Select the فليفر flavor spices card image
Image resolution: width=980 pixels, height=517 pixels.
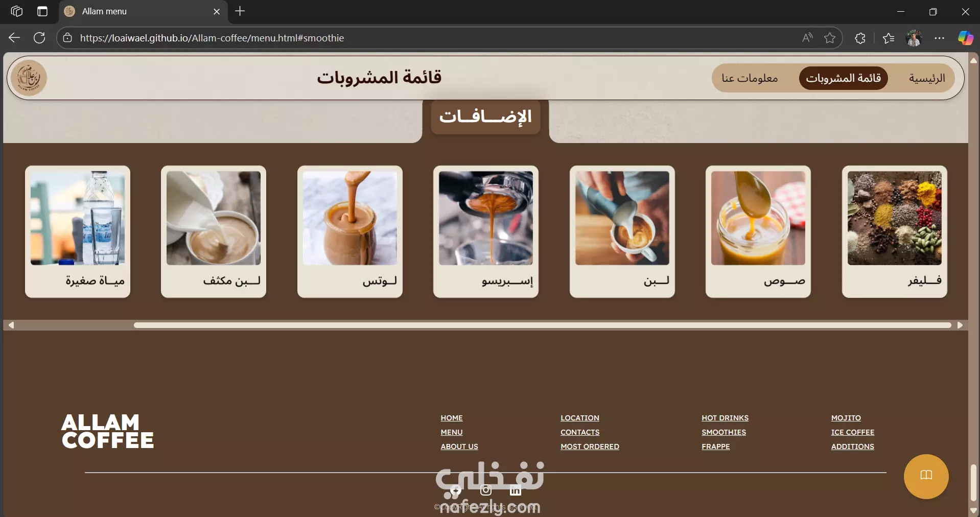895,218
